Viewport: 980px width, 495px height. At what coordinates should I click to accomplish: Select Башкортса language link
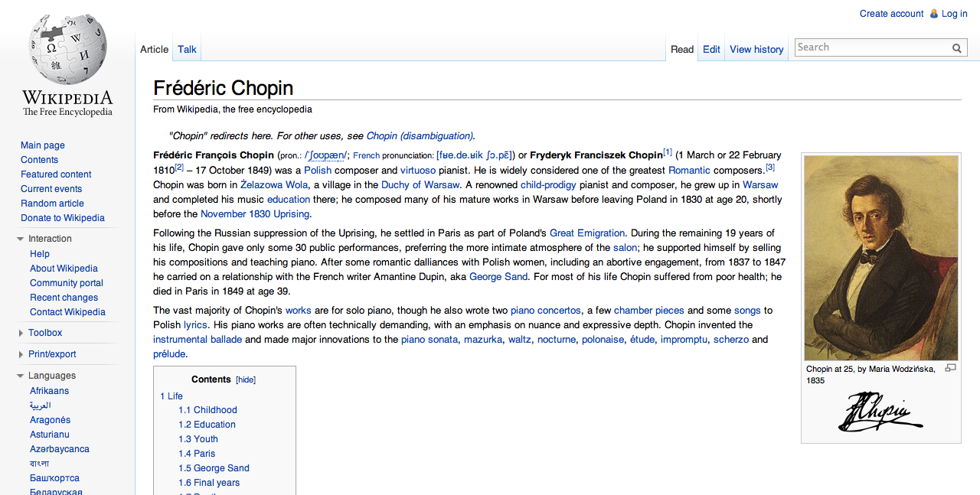54,478
